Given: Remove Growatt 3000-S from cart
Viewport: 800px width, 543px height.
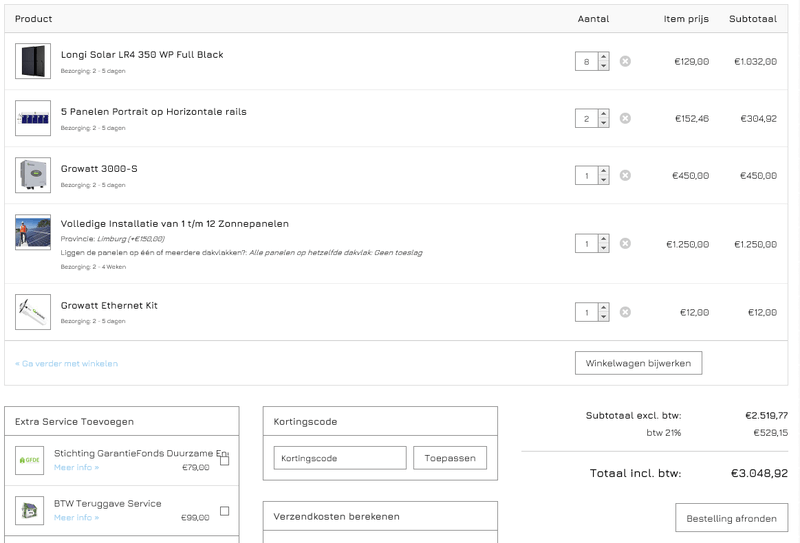Looking at the screenshot, I should tap(625, 176).
